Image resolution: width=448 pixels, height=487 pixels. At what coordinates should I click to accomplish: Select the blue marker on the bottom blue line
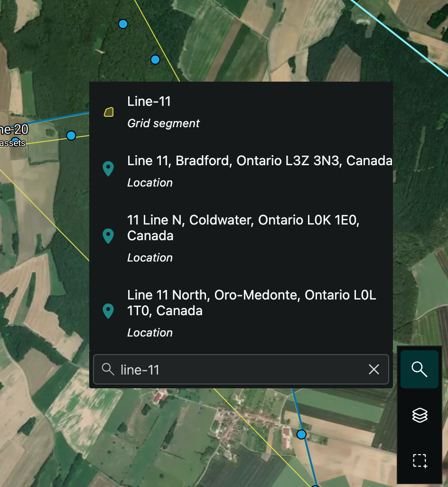point(301,434)
